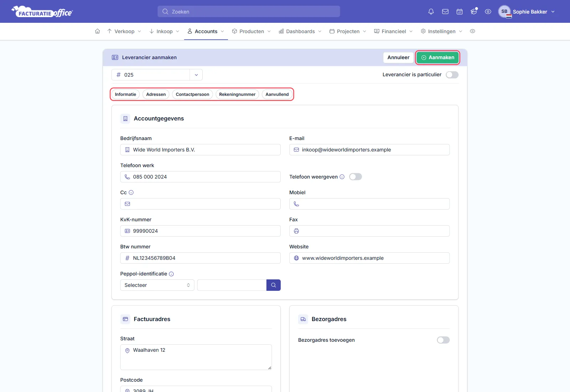Screen dimensions: 570x392
Task: Open the calendar icon in header
Action: (460, 12)
